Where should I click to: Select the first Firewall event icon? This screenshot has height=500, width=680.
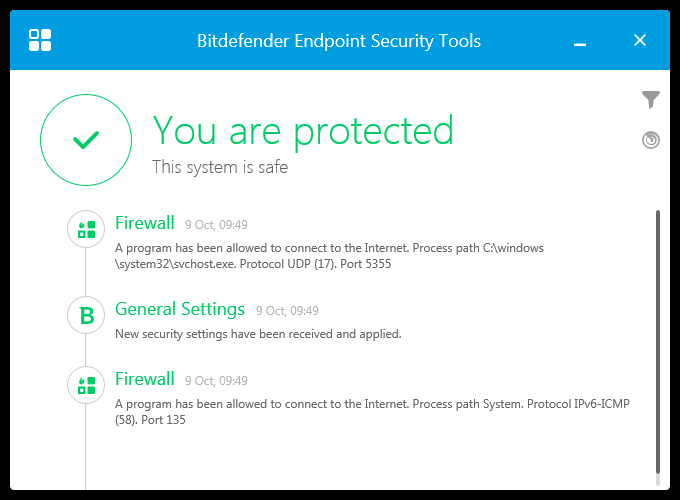pyautogui.click(x=86, y=229)
